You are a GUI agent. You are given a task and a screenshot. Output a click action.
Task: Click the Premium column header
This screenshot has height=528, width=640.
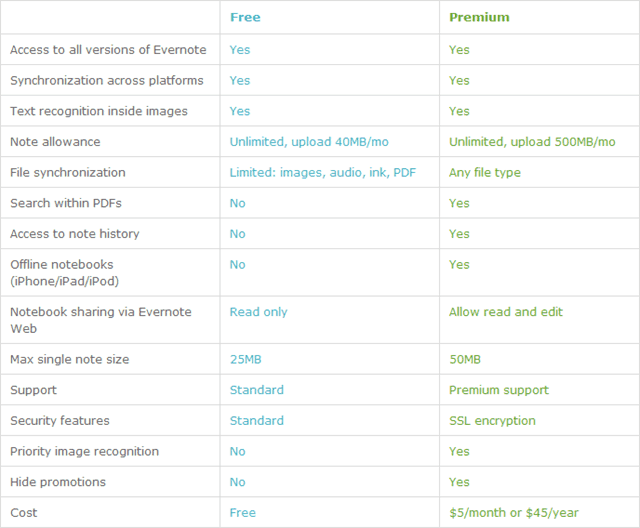click(x=479, y=17)
